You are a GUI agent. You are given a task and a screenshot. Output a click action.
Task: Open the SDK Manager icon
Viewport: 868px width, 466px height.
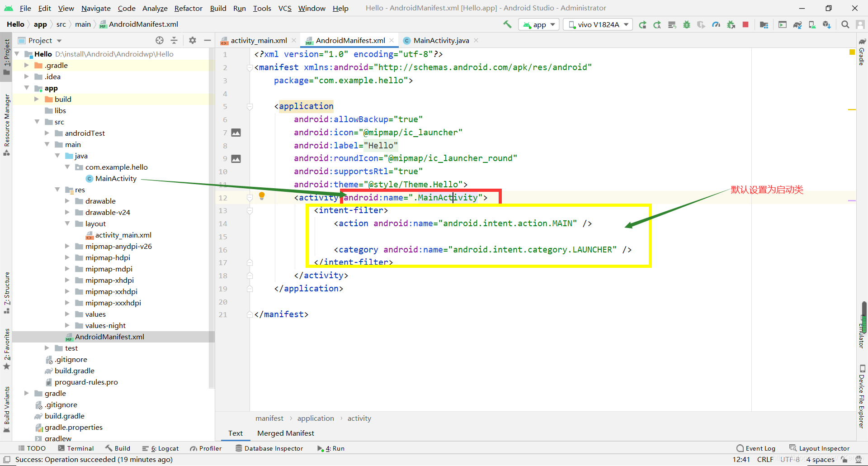point(827,24)
